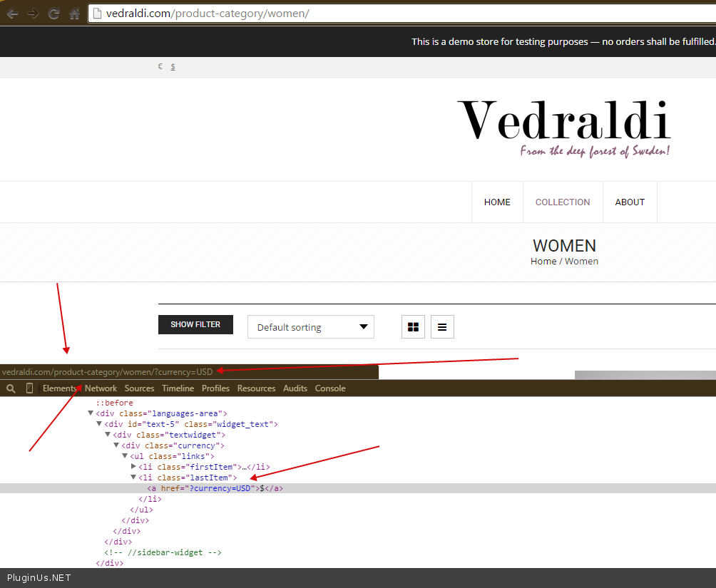Open the Console DevTools tab
Screen dimensions: 716x588
point(330,388)
